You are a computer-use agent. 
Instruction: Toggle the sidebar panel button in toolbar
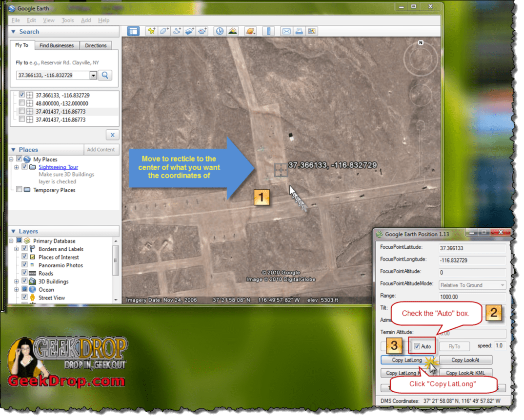[133, 31]
